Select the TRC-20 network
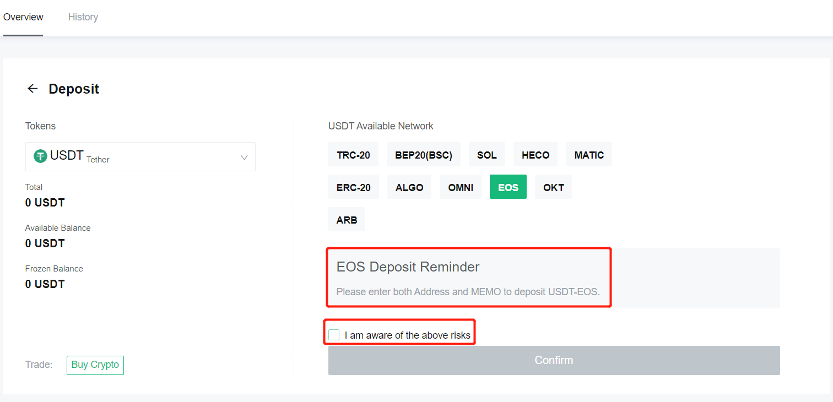Screen dimensions: 833x402 353,155
